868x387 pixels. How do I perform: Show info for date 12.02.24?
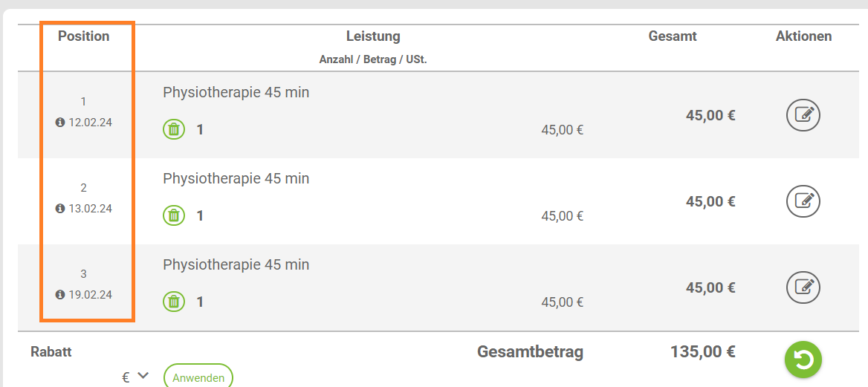coord(60,123)
